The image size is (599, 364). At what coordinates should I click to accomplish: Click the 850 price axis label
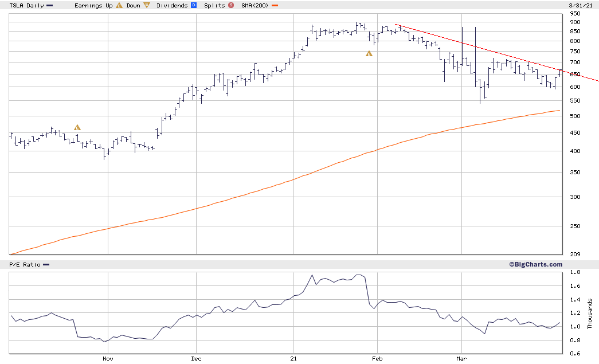coord(575,32)
